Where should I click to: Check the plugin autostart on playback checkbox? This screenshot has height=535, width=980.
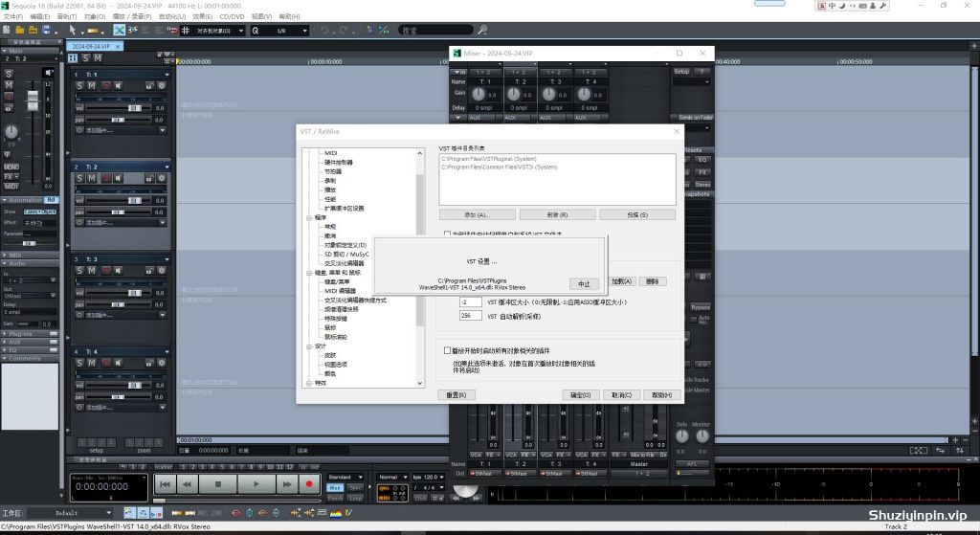(x=447, y=350)
